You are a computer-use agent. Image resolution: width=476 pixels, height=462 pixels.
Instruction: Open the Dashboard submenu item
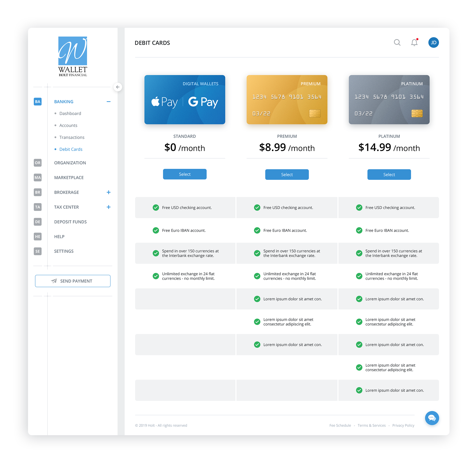[70, 113]
